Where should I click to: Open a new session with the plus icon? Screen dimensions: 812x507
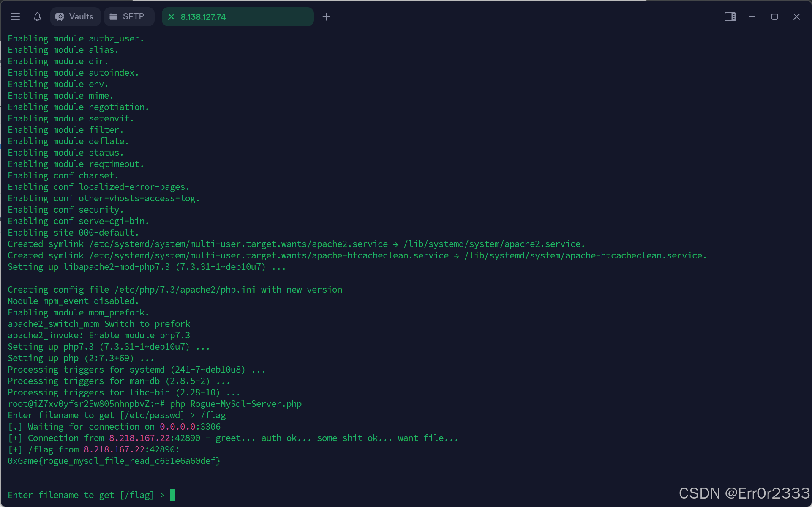(326, 17)
